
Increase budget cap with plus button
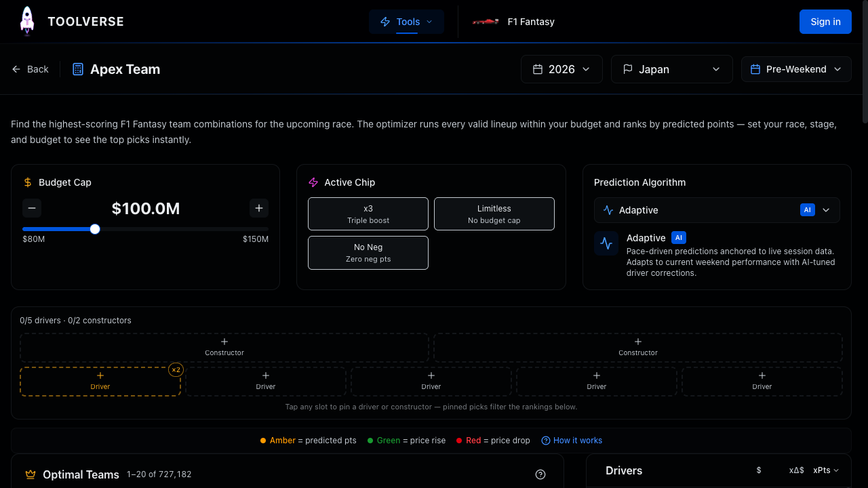(259, 208)
